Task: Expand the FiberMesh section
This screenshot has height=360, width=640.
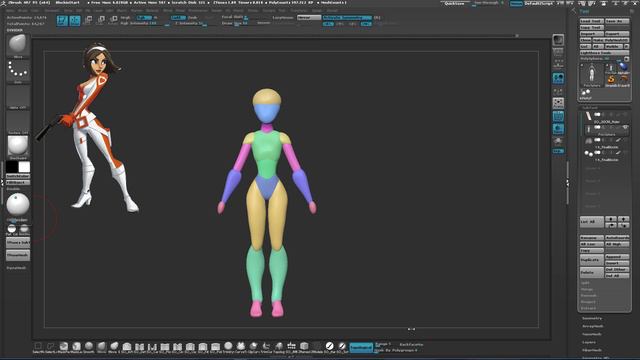Action: [592, 350]
